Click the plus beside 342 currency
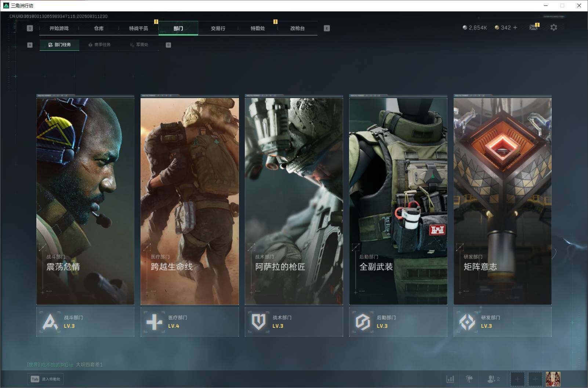Image resolution: width=588 pixels, height=388 pixels. point(515,28)
